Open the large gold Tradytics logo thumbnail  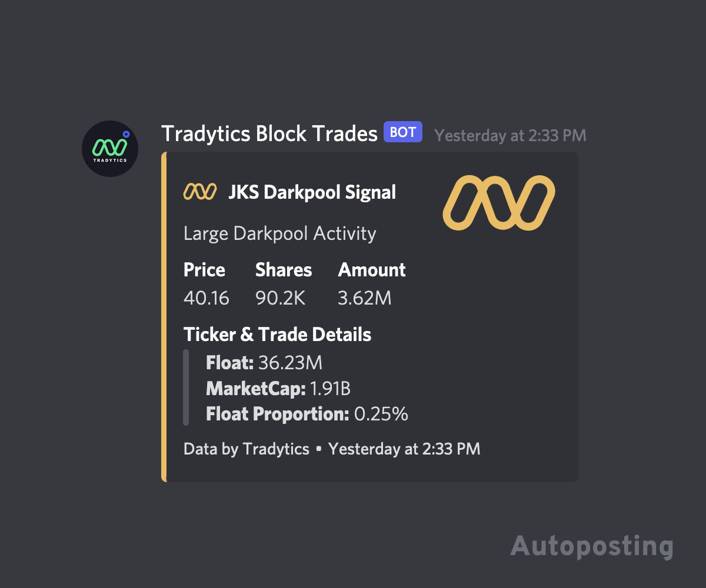498,202
